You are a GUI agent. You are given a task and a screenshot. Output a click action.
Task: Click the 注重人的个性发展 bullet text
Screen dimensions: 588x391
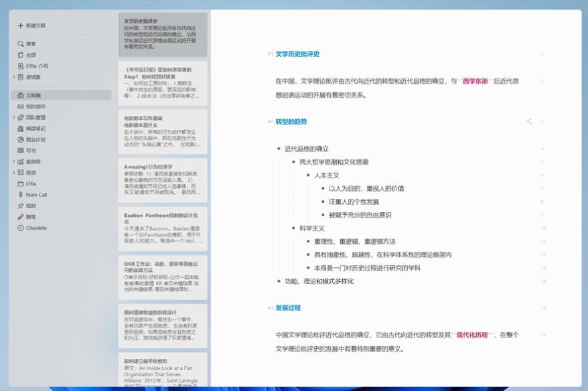(354, 202)
